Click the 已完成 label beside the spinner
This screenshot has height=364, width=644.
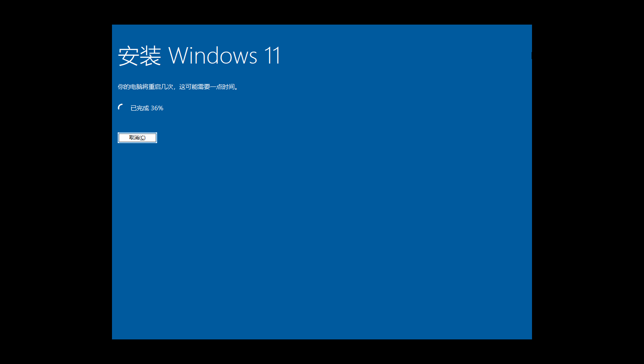tap(139, 108)
